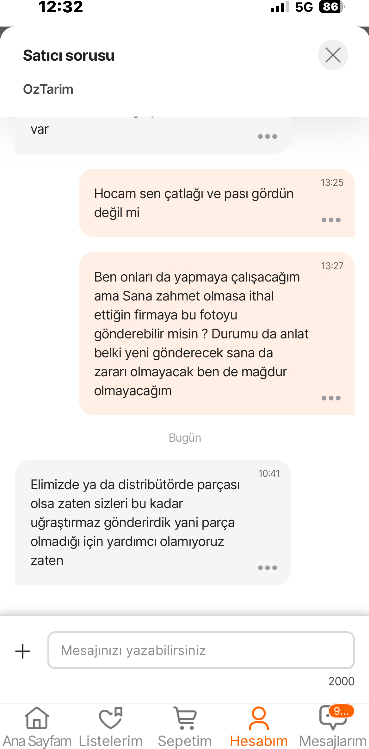Tap the Mesajlarım notification badge
Viewport: 369px width, 749px height.
click(x=341, y=711)
